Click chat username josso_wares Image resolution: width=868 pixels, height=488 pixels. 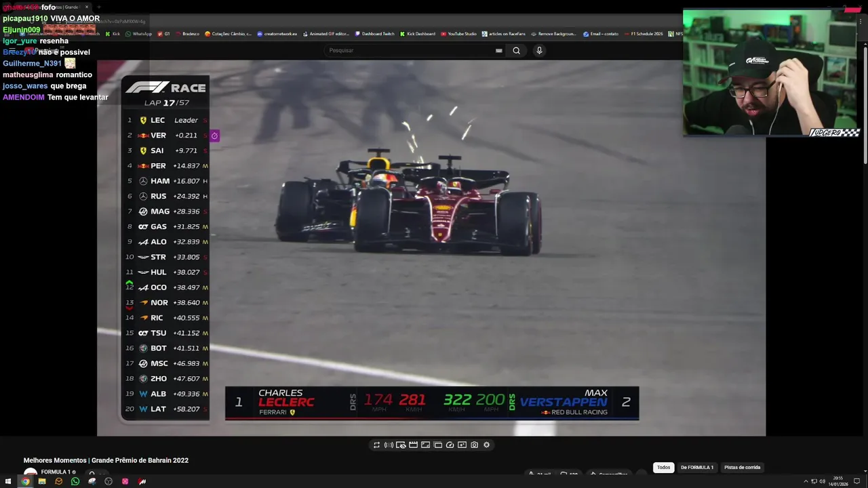click(x=25, y=86)
